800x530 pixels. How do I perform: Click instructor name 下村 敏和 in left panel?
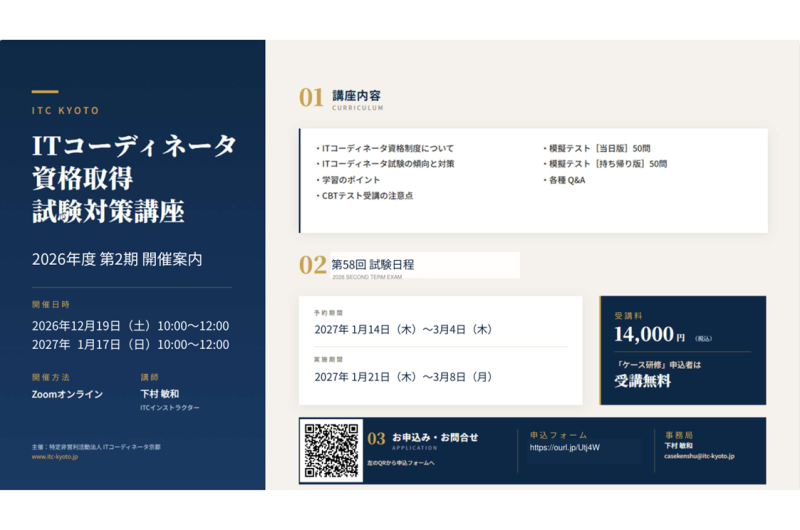coord(160,394)
